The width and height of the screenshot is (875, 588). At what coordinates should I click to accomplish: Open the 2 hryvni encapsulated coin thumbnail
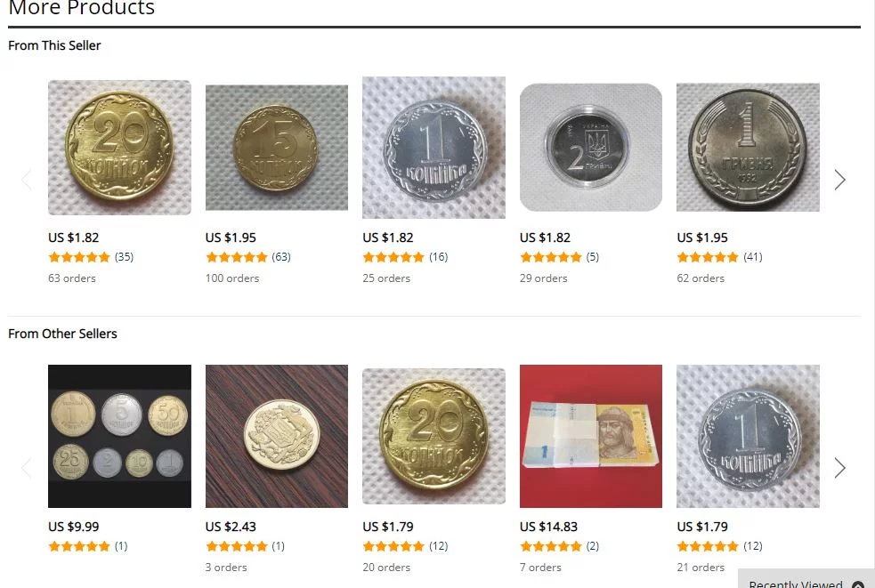[x=591, y=148]
